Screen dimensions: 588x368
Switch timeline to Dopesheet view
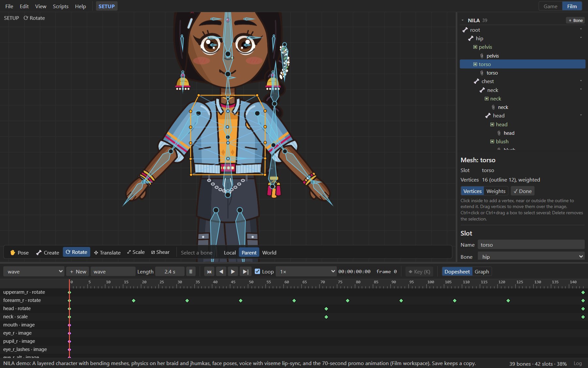[x=457, y=272]
